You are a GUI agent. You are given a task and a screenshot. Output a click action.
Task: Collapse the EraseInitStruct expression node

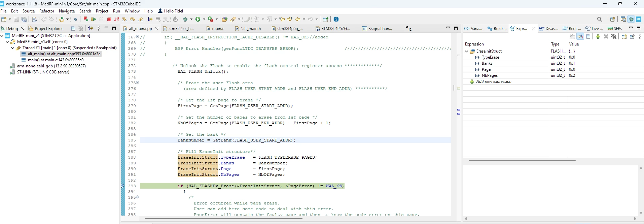[x=466, y=51]
